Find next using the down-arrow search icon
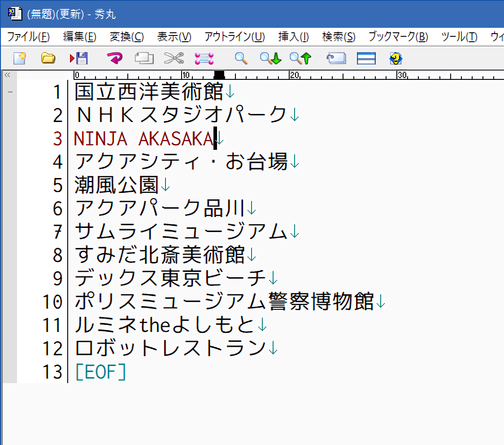The height and width of the screenshot is (445, 504). tap(270, 58)
